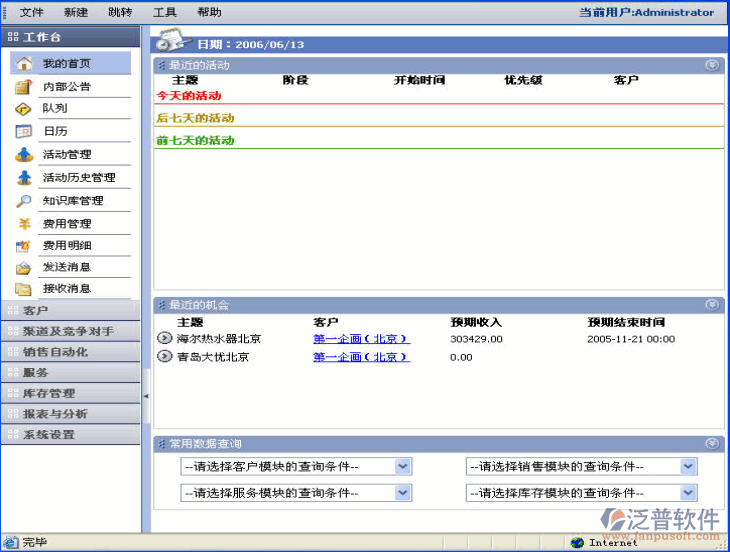The image size is (730, 552).
Task: Collapse the 常用数据查询 panel
Action: point(711,443)
